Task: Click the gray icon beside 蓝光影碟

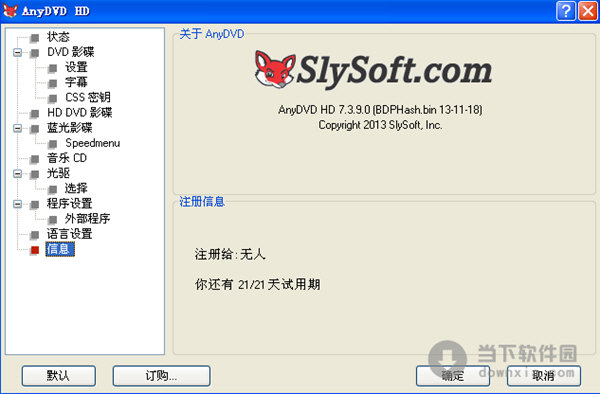Action: (35, 129)
